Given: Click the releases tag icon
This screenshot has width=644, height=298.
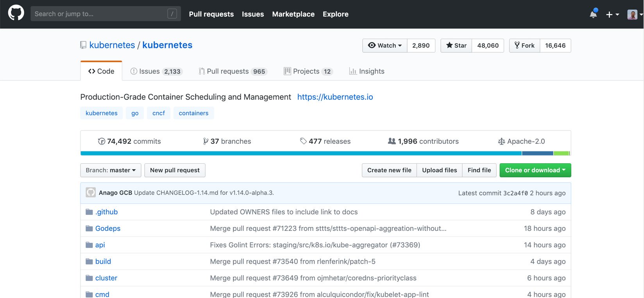Looking at the screenshot, I should pos(303,141).
